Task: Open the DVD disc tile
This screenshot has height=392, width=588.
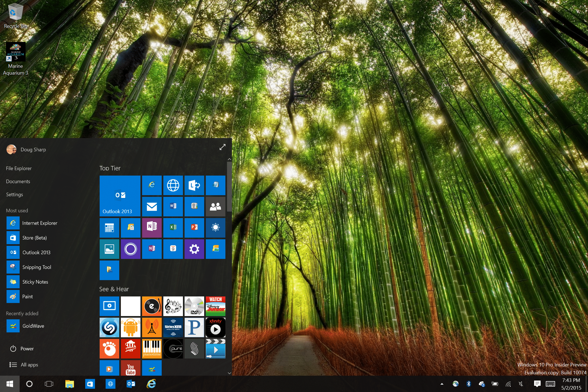Action: pyautogui.click(x=194, y=306)
